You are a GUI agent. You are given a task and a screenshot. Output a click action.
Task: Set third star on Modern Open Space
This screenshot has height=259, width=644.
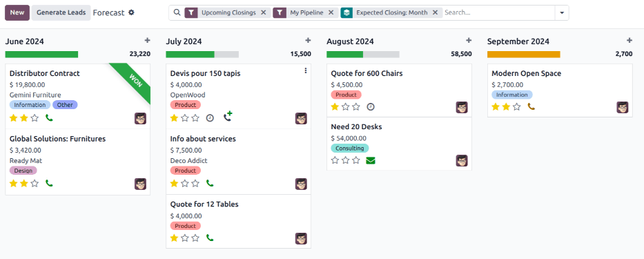click(516, 107)
